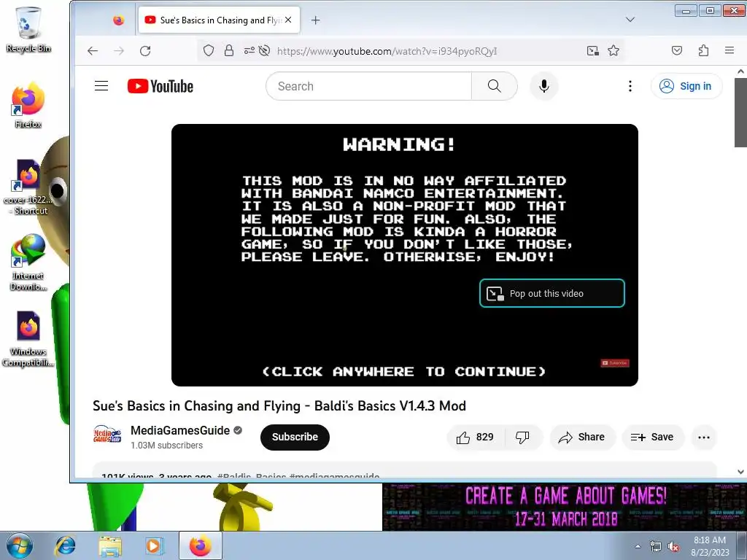Expand the list all tabs chevron

(x=630, y=20)
